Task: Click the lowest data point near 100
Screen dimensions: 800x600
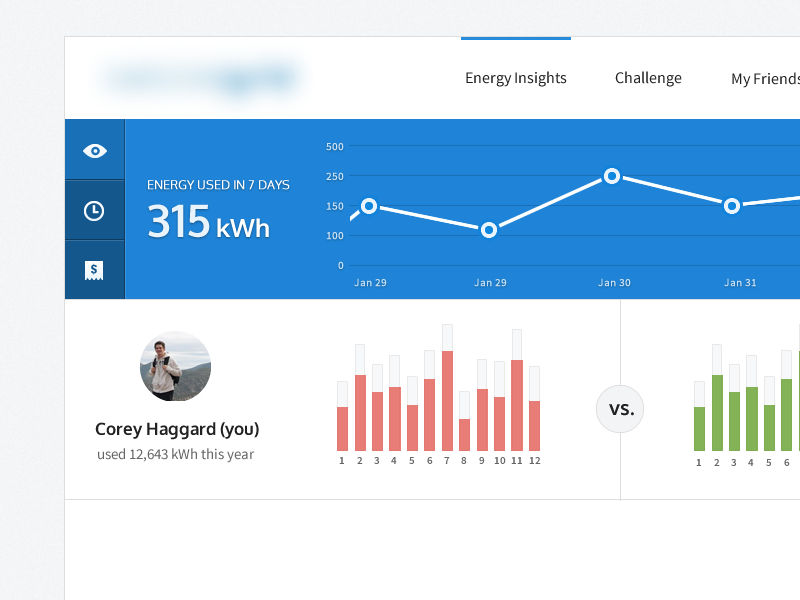Action: pyautogui.click(x=489, y=230)
